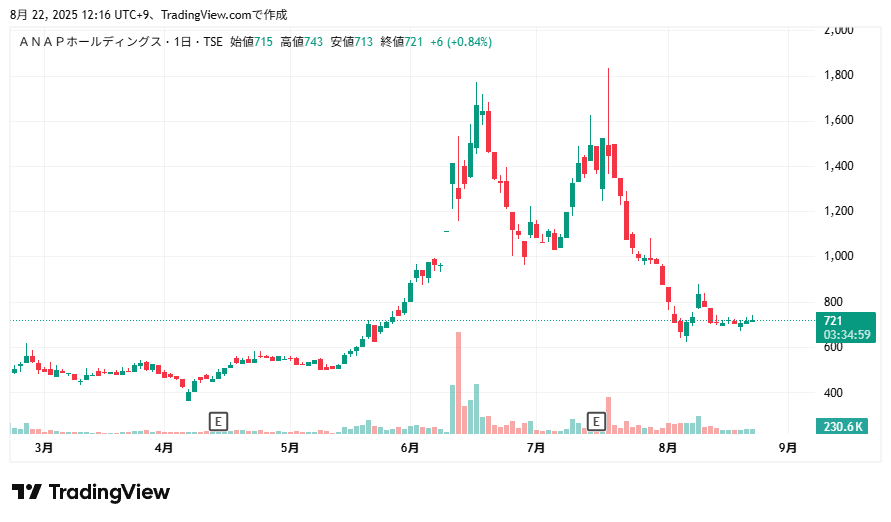Click the price axis label 1,600

(839, 120)
